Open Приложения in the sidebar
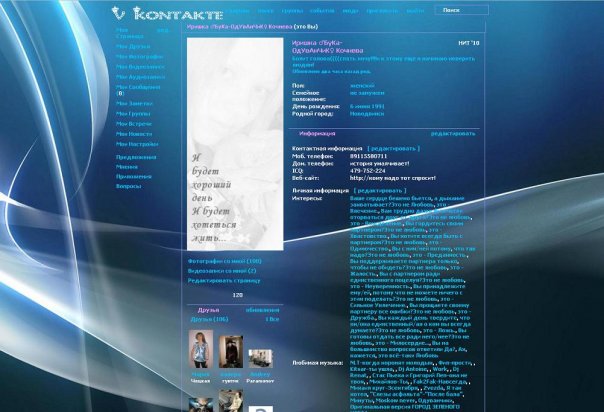 point(134,177)
